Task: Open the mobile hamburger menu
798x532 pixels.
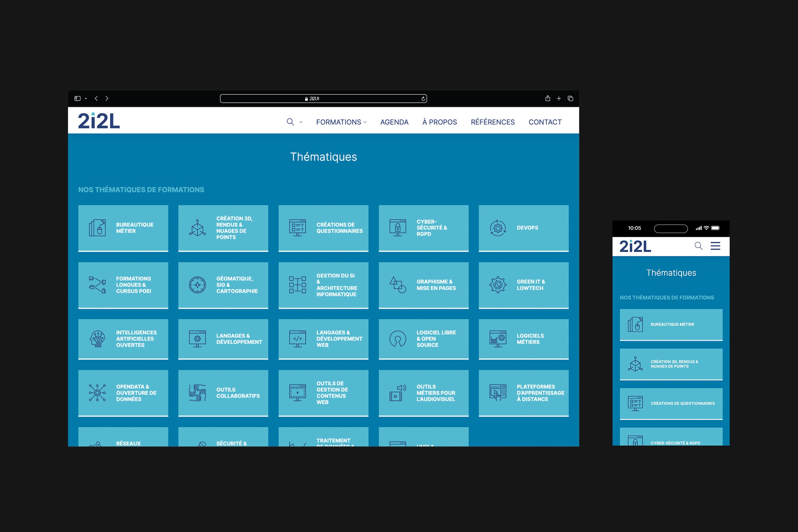Action: [715, 246]
